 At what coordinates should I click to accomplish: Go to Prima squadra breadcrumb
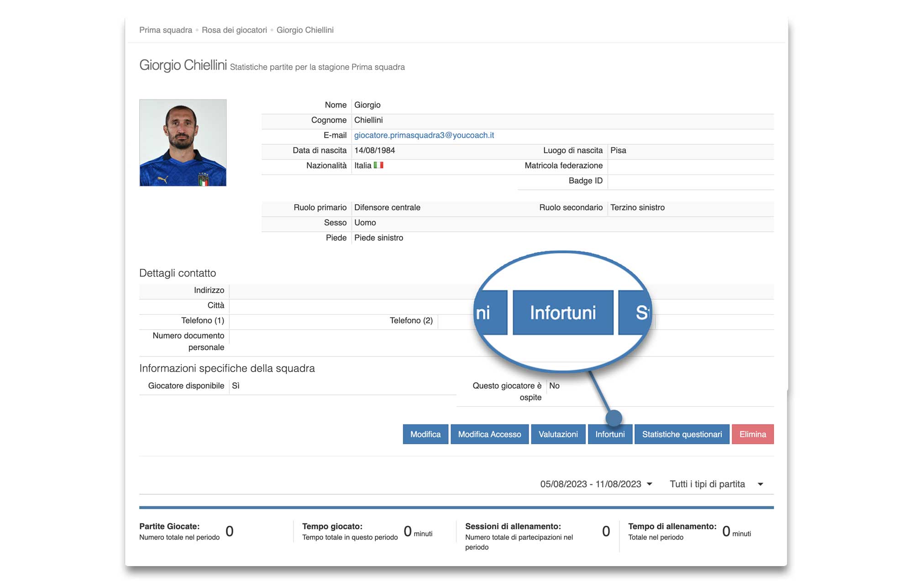pos(166,30)
